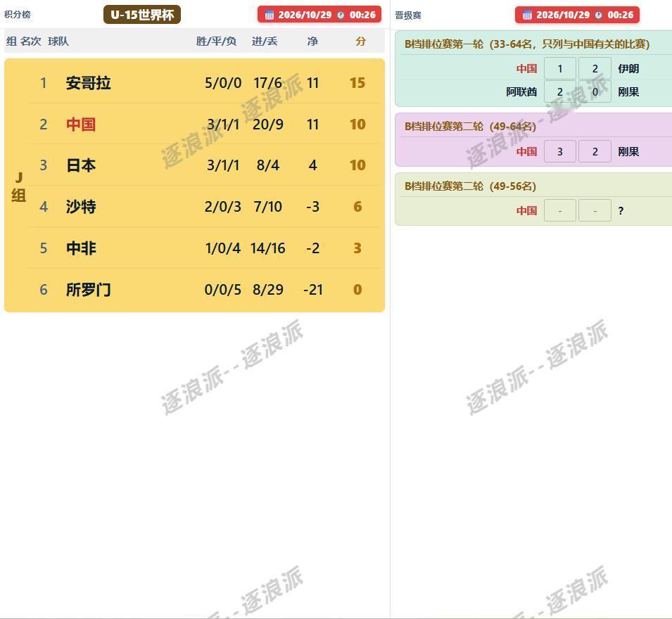Screen dimensions: 672x619
Task: Click the 晋级赛 panel label
Action: pos(408,15)
